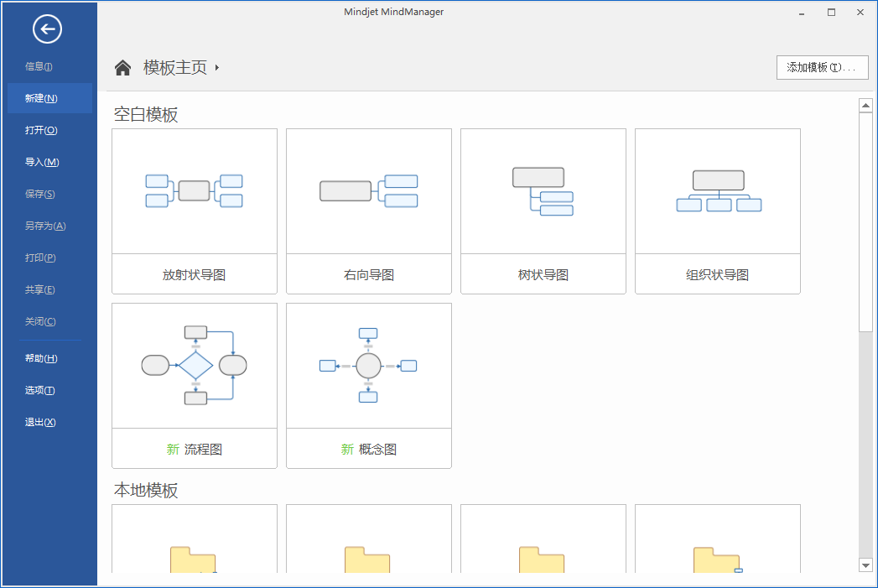Click 保存(S) in the sidebar
The width and height of the screenshot is (878, 588).
point(39,194)
